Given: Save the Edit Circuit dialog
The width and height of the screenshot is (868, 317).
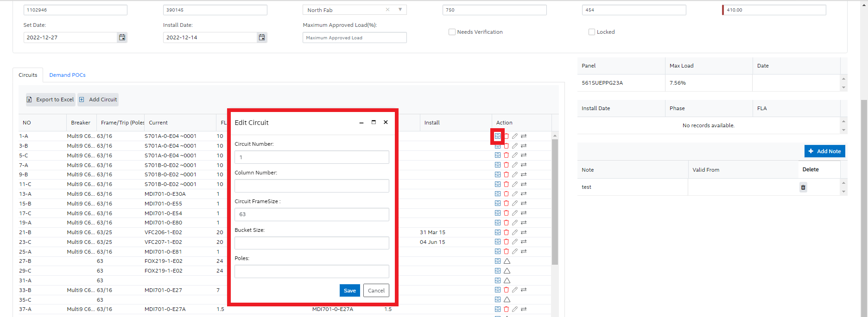Looking at the screenshot, I should coord(349,291).
